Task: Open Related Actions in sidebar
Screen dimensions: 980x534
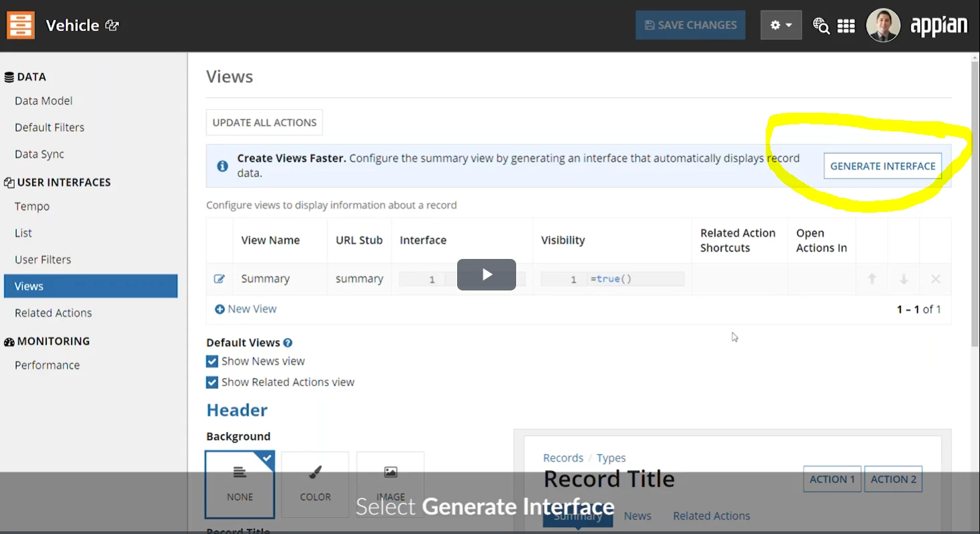Action: point(53,313)
